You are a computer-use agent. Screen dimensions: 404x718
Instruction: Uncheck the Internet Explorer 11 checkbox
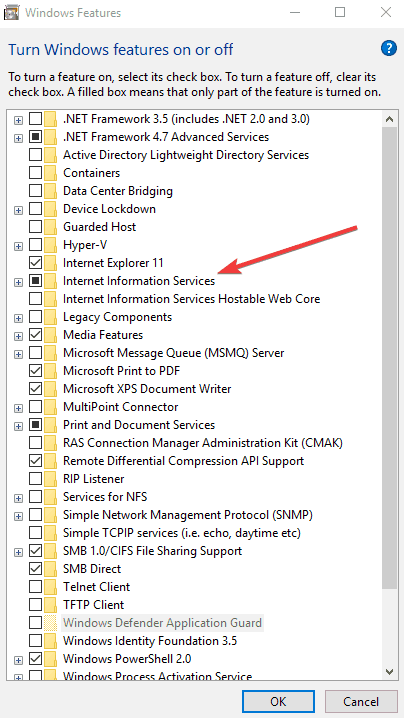coord(35,263)
